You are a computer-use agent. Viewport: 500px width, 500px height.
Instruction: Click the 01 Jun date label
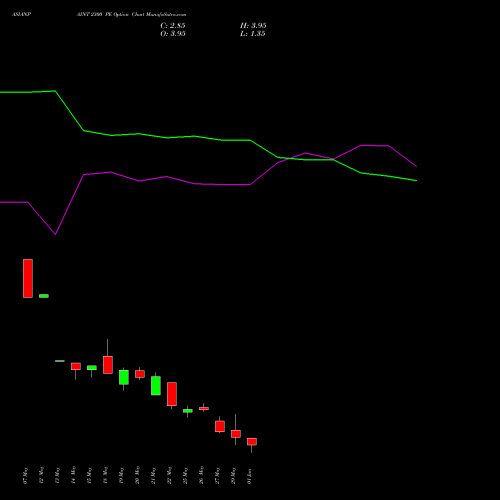point(249,476)
